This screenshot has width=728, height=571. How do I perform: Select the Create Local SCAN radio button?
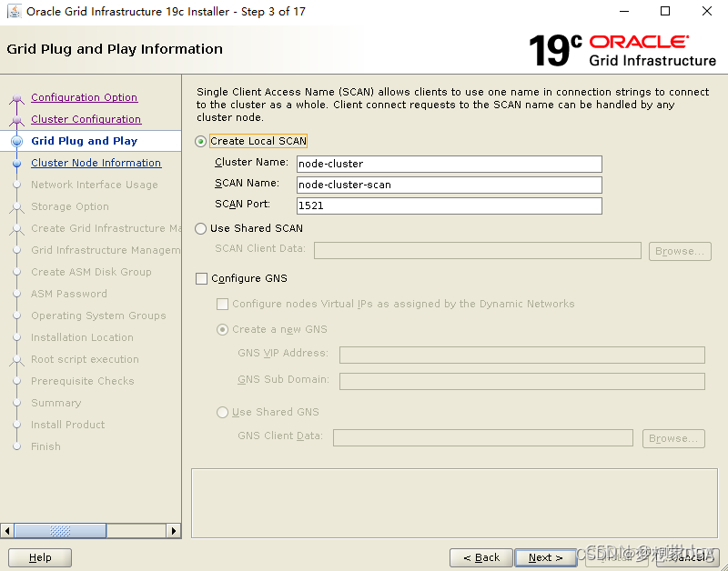pos(200,142)
